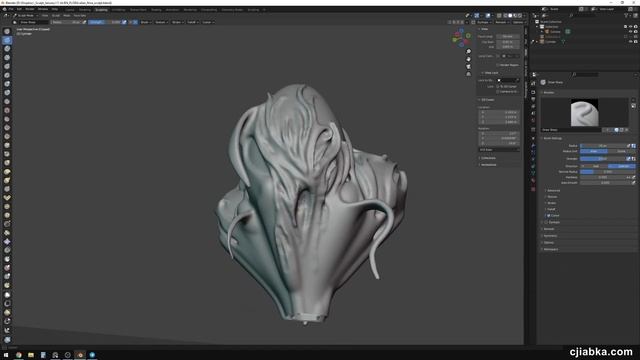Screen dimensions: 640x360
Task: Expand the Advanced section in brush settings
Action: pos(553,191)
